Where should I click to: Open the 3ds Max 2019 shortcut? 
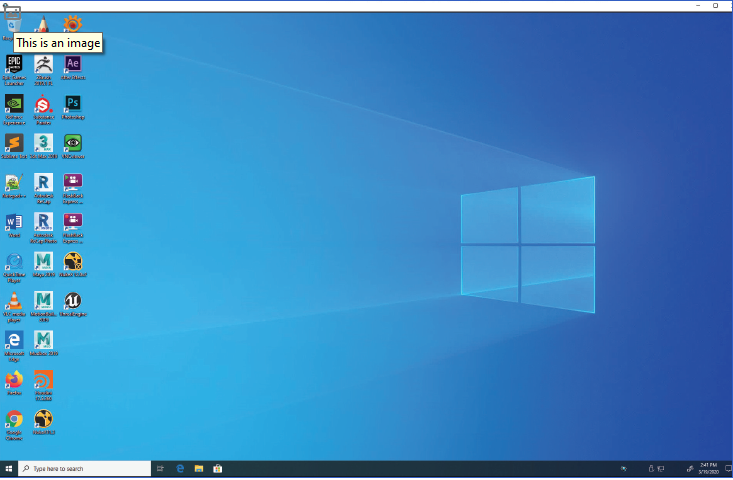click(x=43, y=146)
